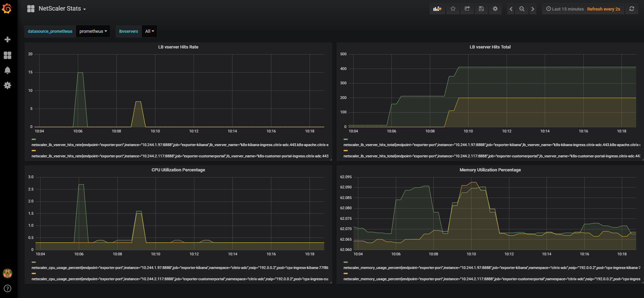Open the Grafana home logo
The width and height of the screenshot is (644, 298).
tap(7, 9)
